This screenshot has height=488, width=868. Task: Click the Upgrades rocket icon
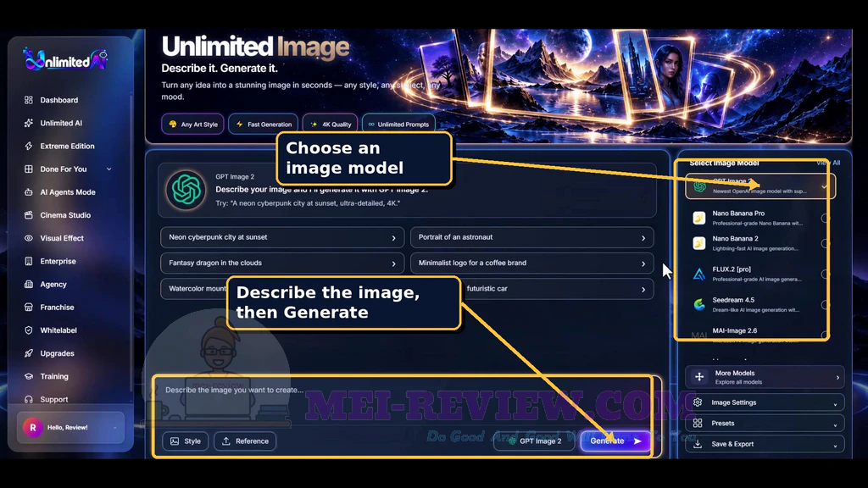pos(29,353)
